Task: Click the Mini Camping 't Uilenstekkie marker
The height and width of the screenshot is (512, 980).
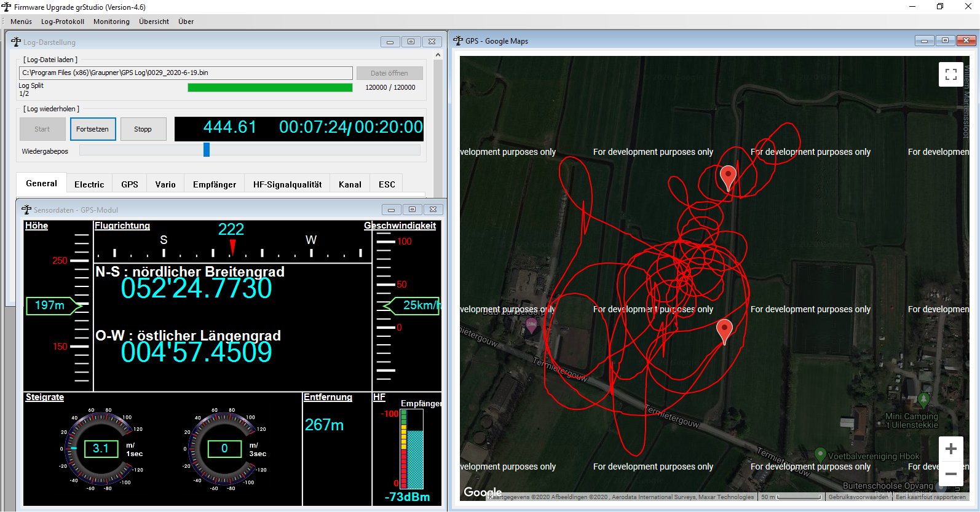Action: (923, 401)
